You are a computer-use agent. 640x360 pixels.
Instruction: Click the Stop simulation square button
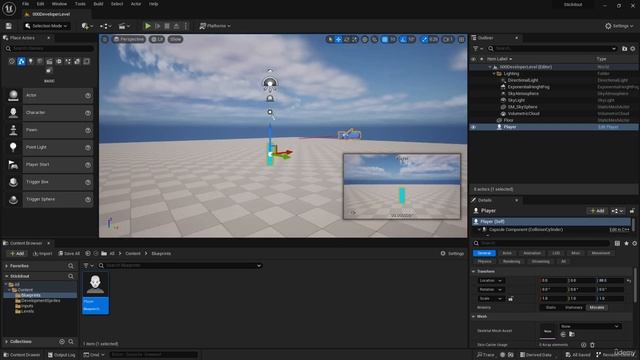[167, 26]
